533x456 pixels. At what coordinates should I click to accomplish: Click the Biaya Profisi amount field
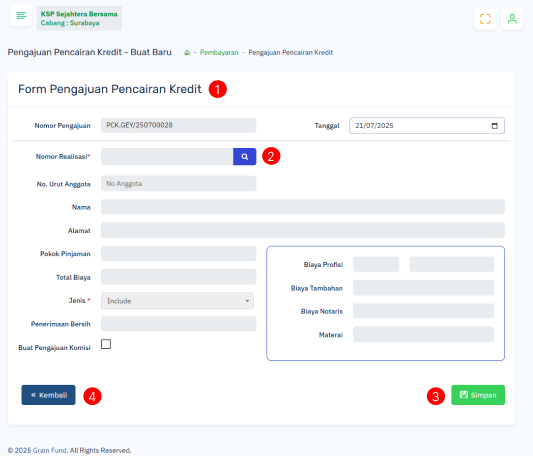[452, 264]
